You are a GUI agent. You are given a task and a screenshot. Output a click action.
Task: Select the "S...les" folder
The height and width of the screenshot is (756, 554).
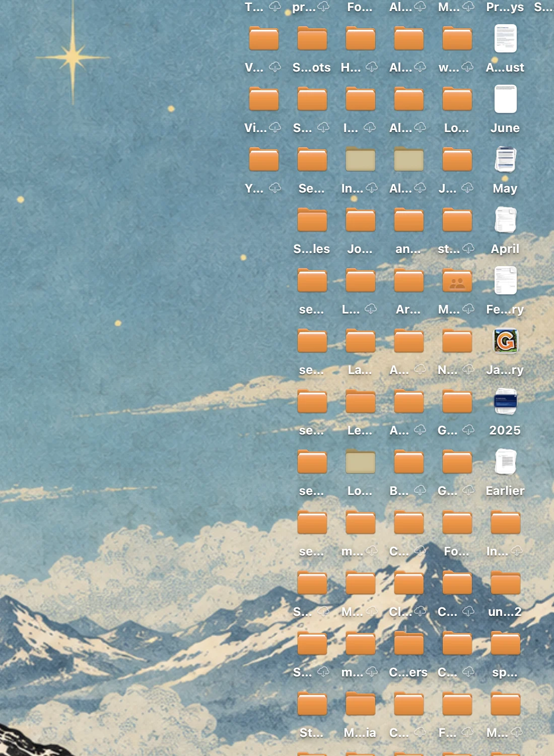point(312,221)
